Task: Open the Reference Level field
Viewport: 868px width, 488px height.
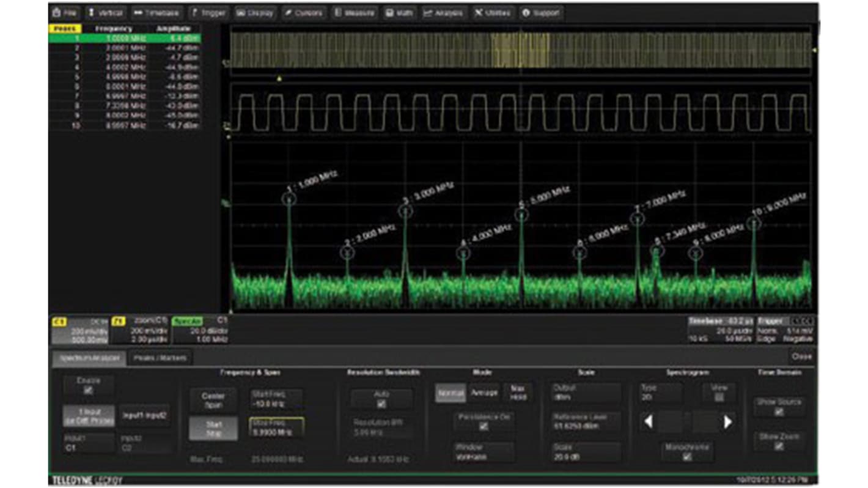Action: coord(586,421)
